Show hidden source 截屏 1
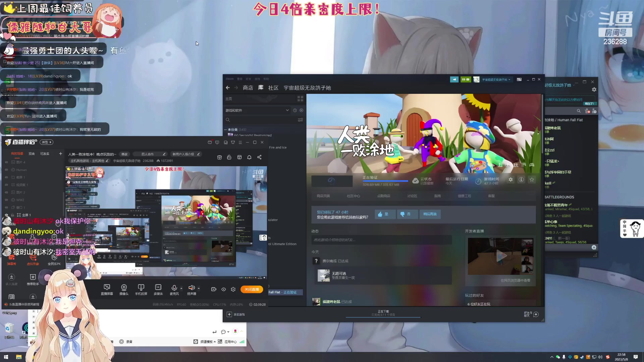 pos(6,177)
